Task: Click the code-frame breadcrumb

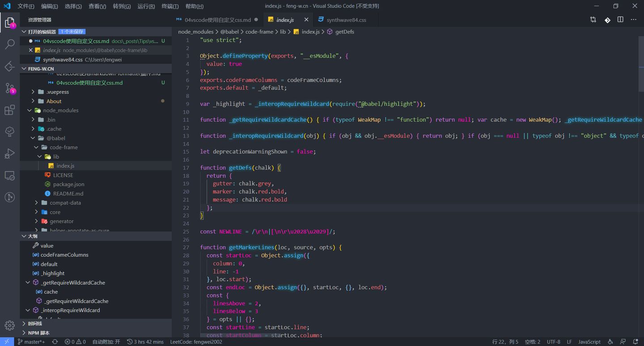Action: coord(259,32)
